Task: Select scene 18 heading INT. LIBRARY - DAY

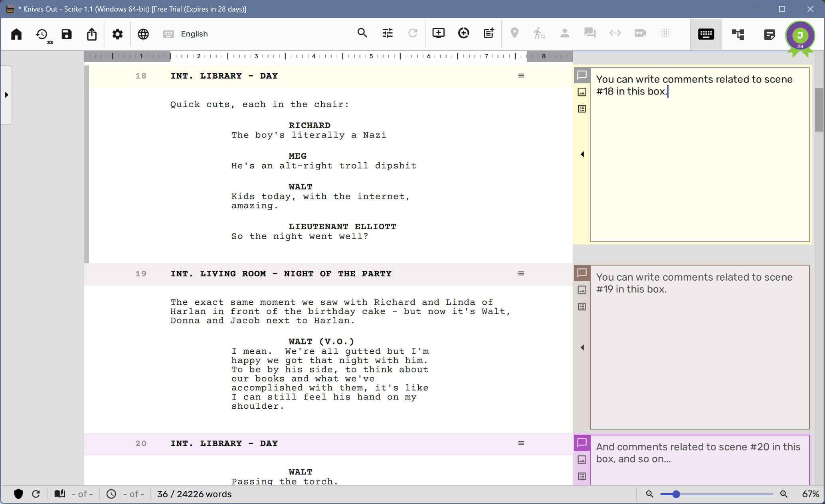Action: [x=224, y=76]
